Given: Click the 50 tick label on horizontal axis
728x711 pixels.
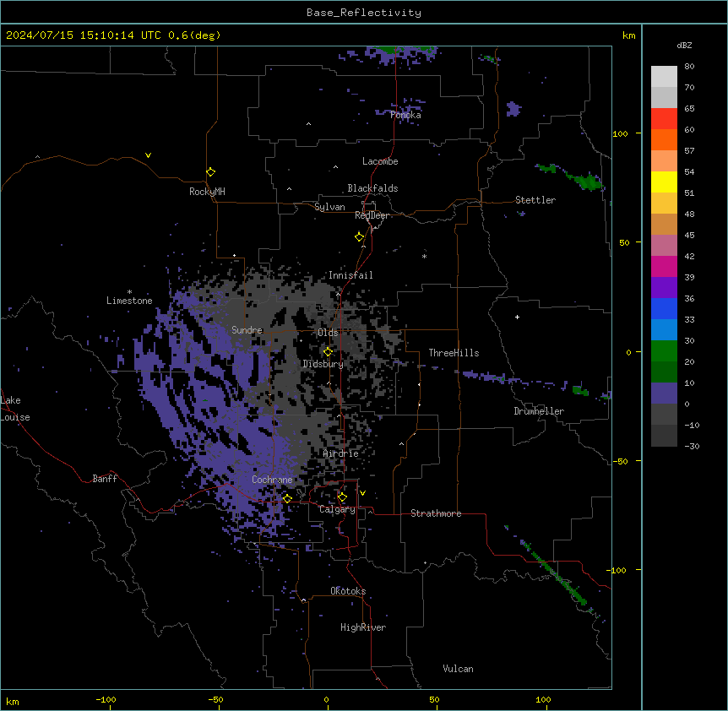Looking at the screenshot, I should (434, 699).
